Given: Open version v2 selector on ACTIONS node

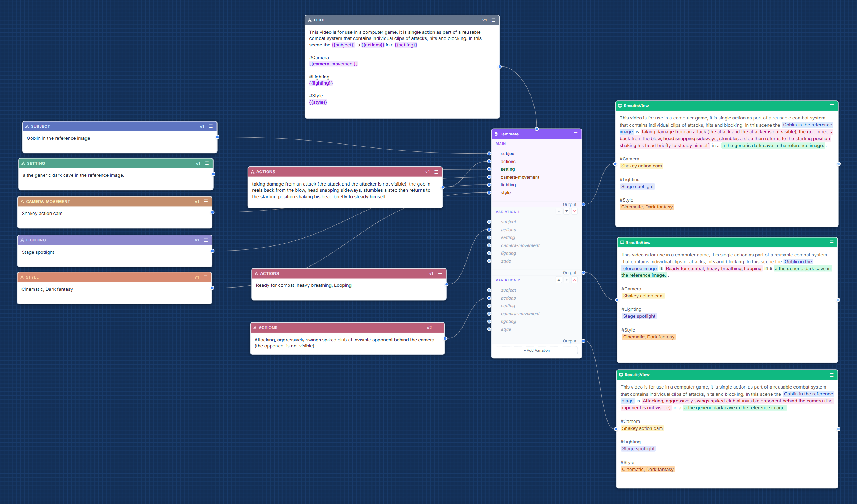Looking at the screenshot, I should click(x=429, y=328).
